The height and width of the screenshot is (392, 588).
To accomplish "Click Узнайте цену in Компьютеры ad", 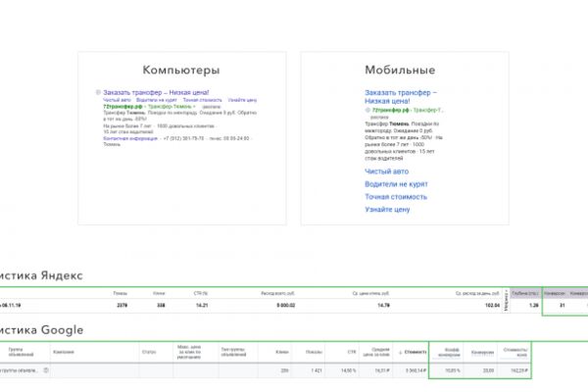I will [242, 100].
